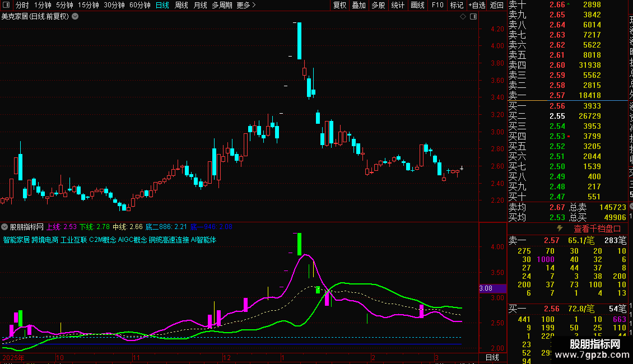Screen dimensions: 633x364
Task: Switch to the 60分钟 period
Action: [x=140, y=5]
